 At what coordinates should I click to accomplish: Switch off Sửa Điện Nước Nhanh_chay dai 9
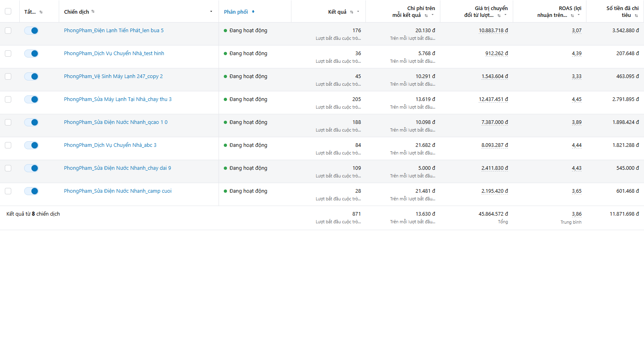point(31,168)
